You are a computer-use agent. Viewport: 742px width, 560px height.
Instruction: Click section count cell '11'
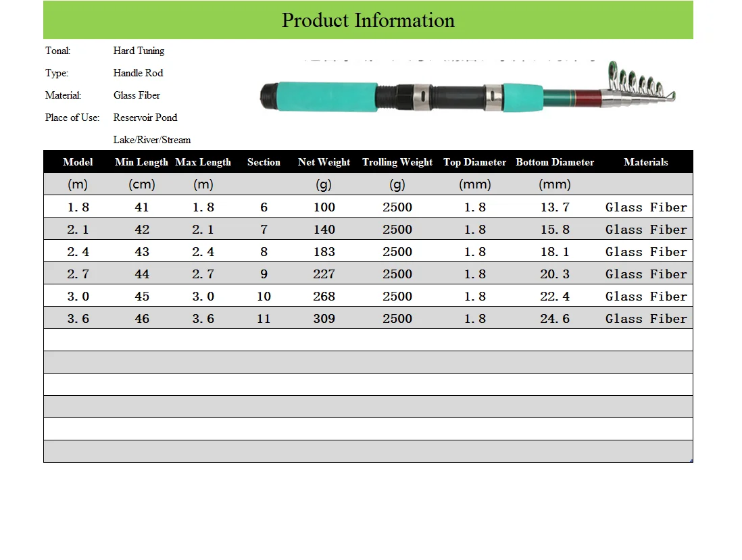click(264, 318)
